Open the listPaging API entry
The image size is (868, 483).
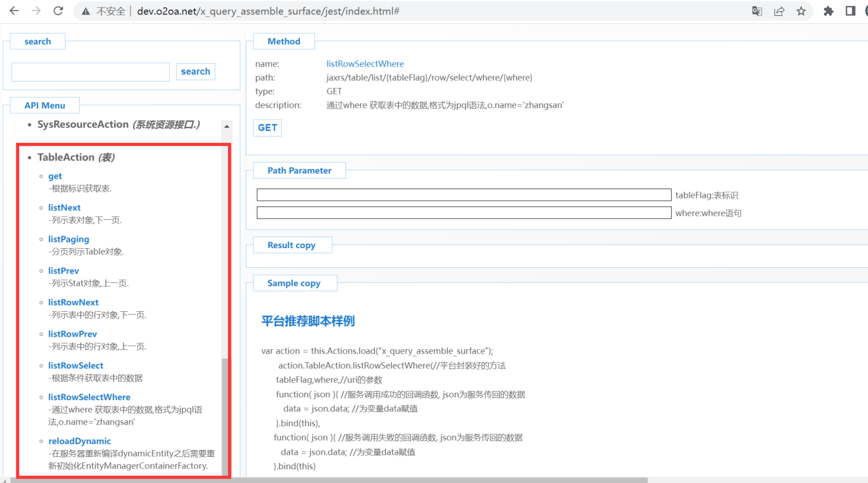68,239
